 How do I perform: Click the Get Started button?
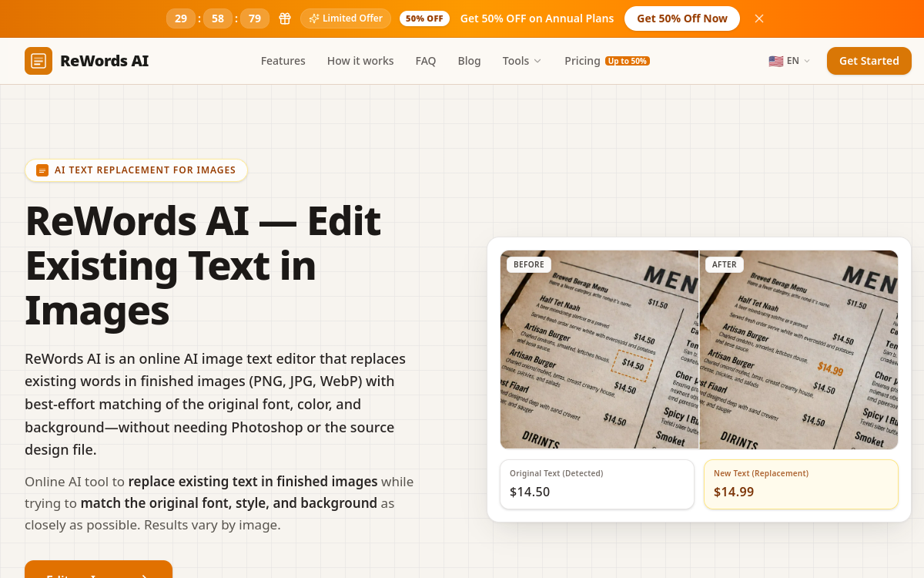[869, 61]
